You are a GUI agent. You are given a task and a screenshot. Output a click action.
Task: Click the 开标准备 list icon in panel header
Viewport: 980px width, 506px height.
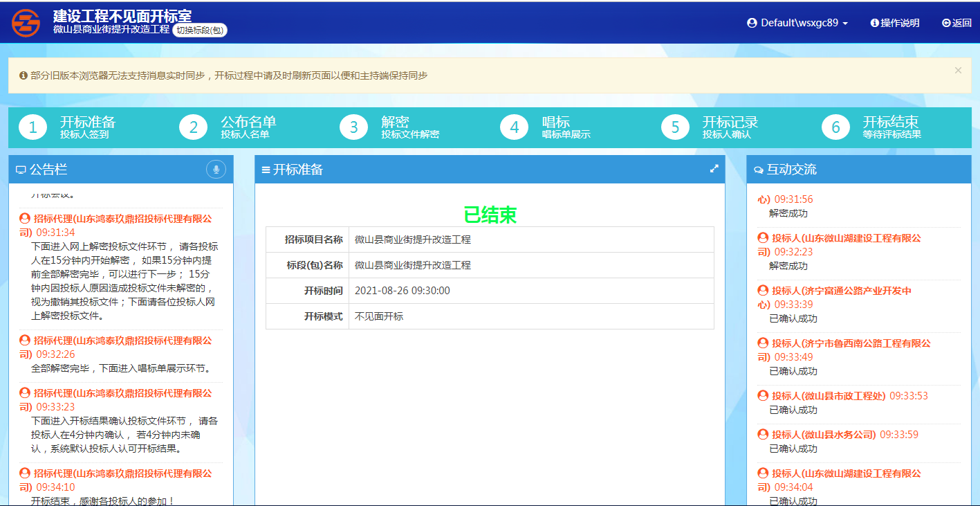(x=266, y=170)
